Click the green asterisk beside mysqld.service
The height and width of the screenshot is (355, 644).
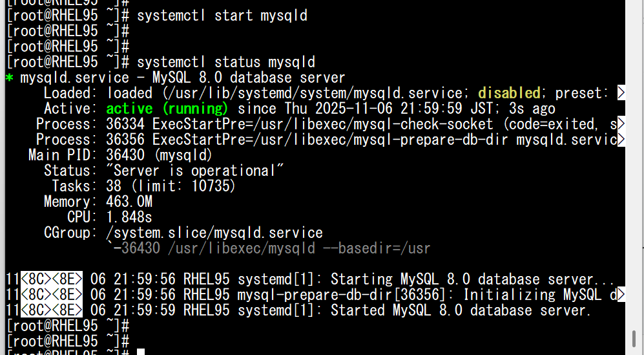point(10,78)
